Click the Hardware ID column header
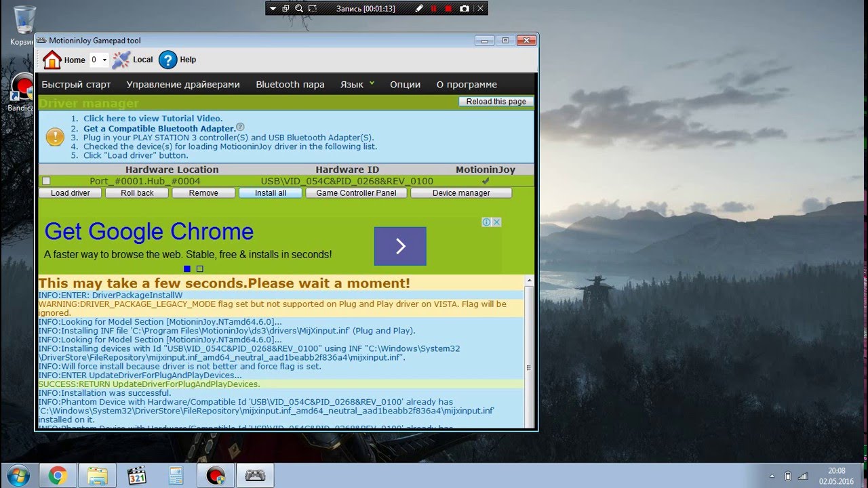The image size is (868, 488). [347, 169]
